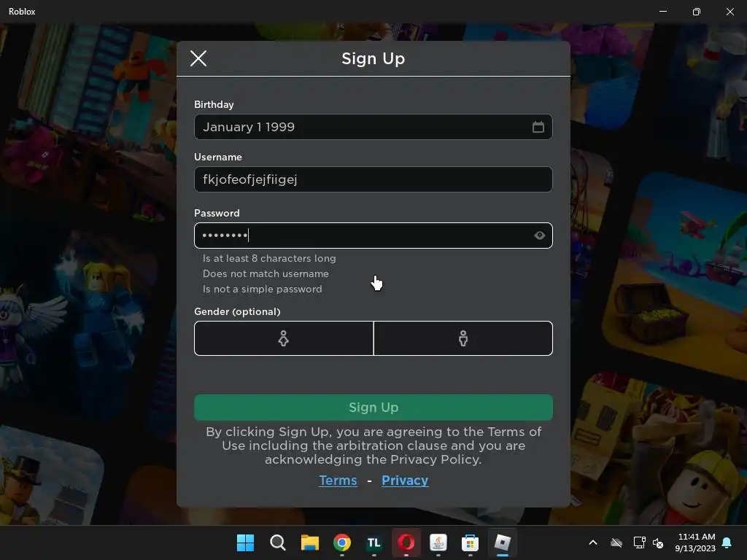Click 'Is at least 8 characters long' hint
This screenshot has height=560, width=747.
(x=269, y=259)
